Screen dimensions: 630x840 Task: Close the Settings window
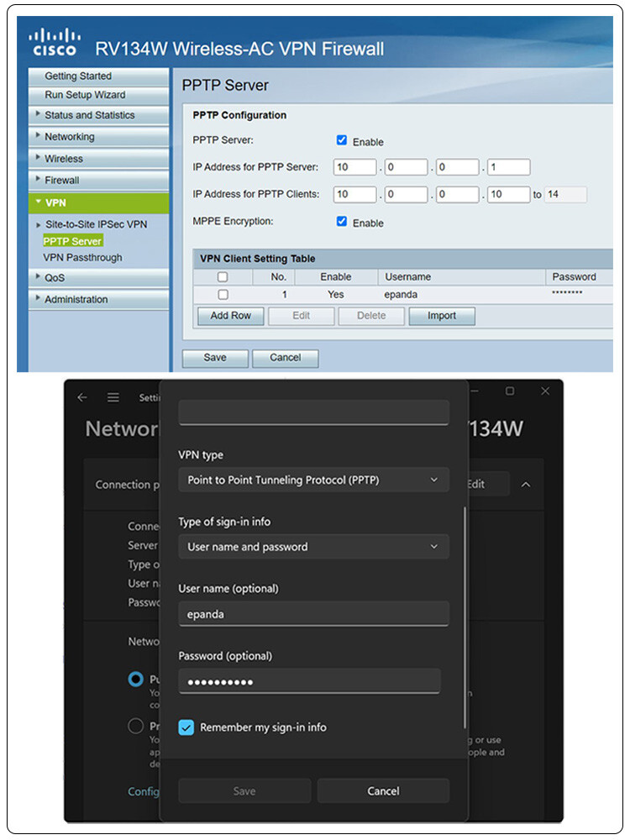545,391
